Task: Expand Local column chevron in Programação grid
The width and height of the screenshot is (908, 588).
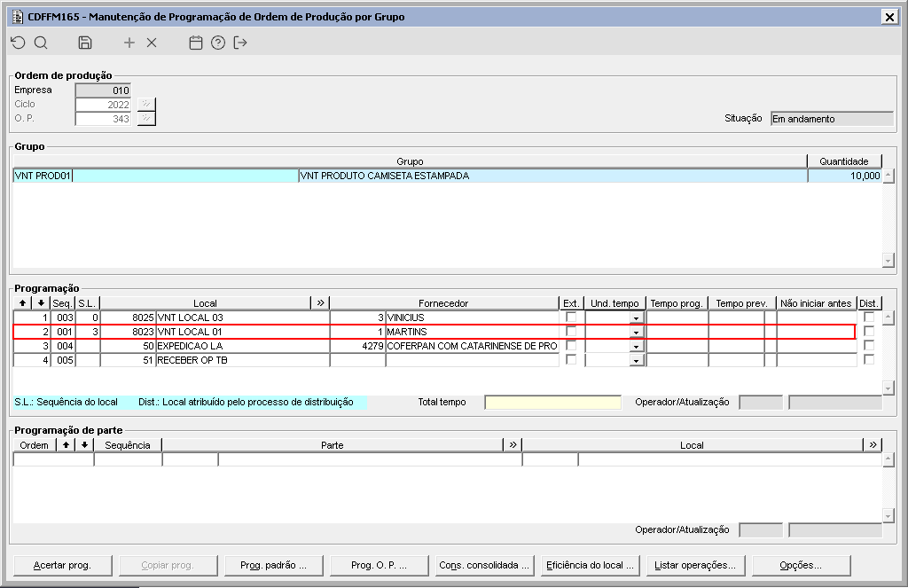Action: click(x=321, y=303)
